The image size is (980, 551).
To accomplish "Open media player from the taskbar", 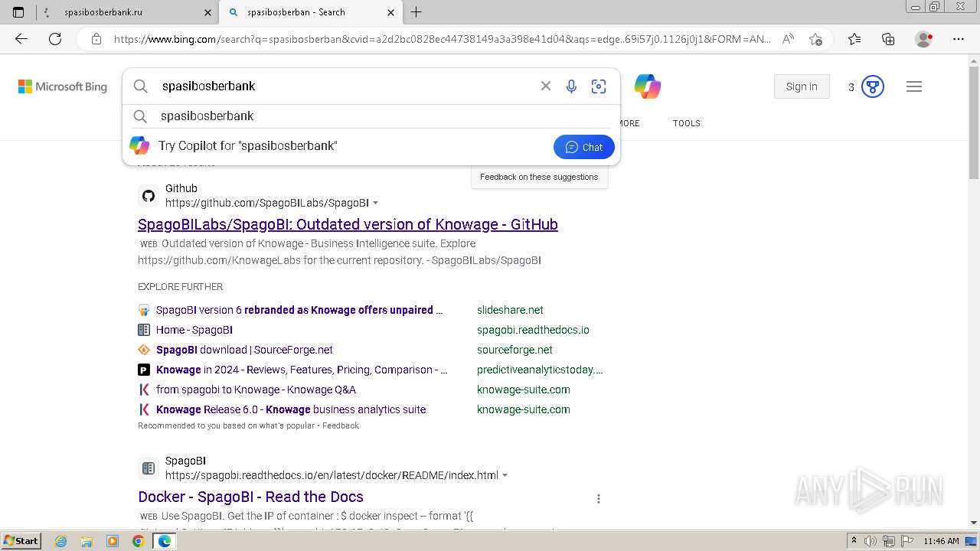I will pyautogui.click(x=113, y=541).
